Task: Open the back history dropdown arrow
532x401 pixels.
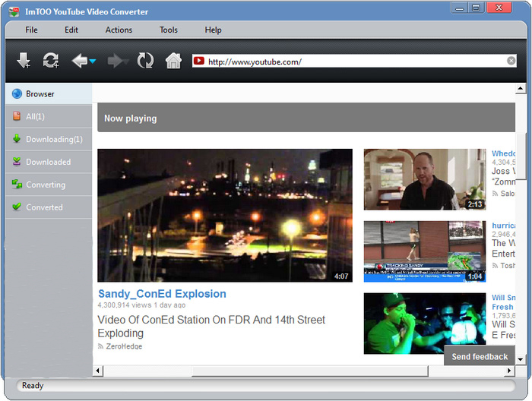Action: coord(93,62)
